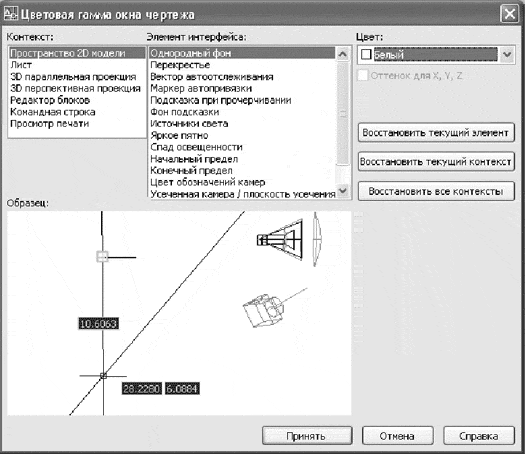
Task: Click the white color swatch in the Цвет field
Action: tap(366, 54)
